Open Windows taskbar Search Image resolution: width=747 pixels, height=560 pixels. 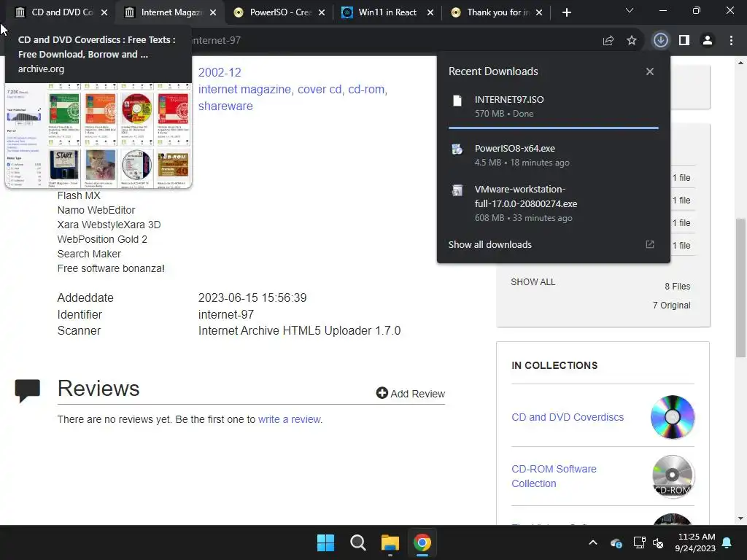tap(357, 542)
